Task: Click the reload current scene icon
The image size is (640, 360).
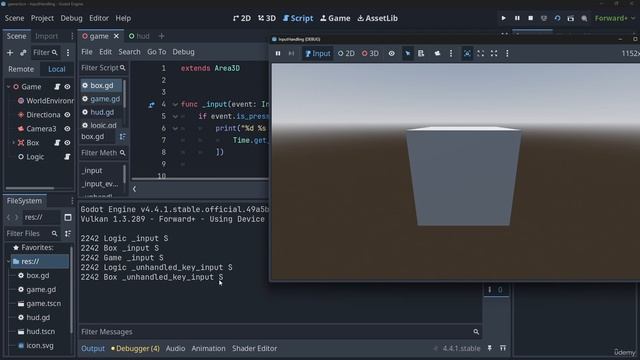Action: point(557,18)
